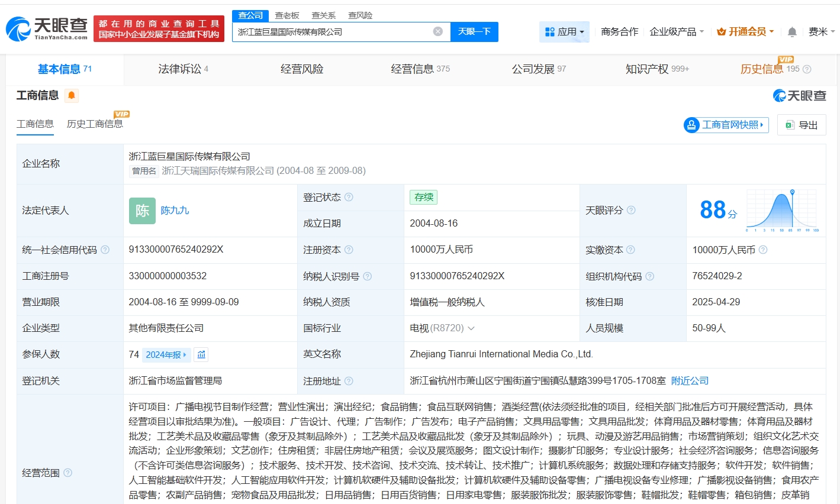Screen dimensions: 840x504
Task: Click registration number 330000000003532
Action: click(168, 276)
